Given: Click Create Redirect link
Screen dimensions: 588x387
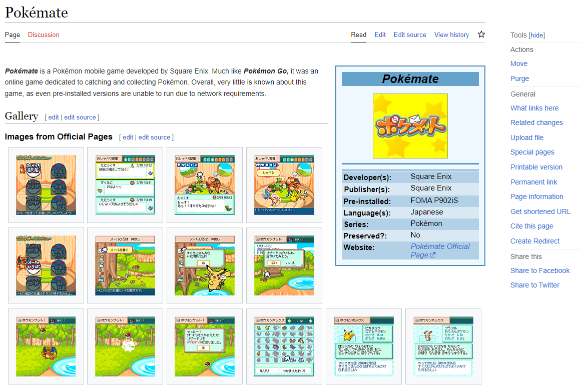Looking at the screenshot, I should [535, 241].
